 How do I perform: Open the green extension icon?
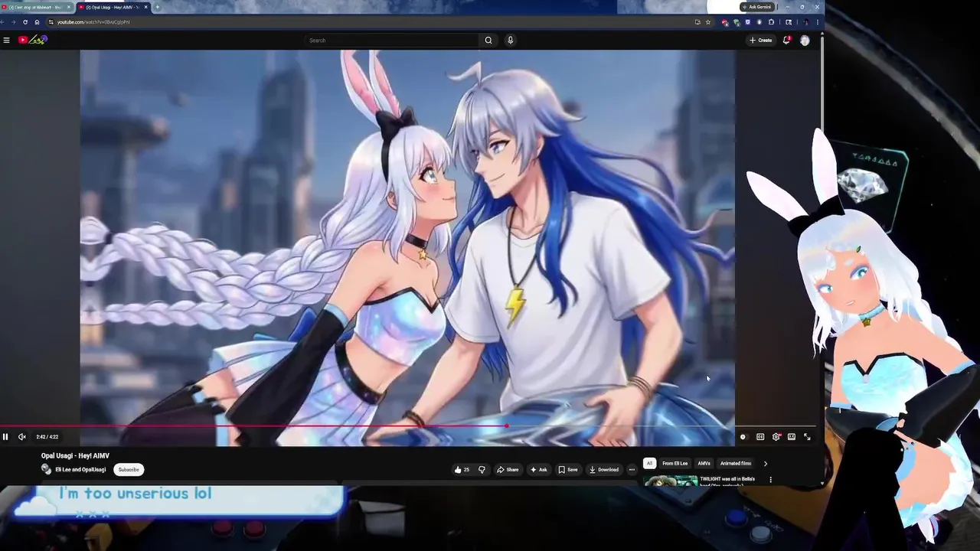737,22
